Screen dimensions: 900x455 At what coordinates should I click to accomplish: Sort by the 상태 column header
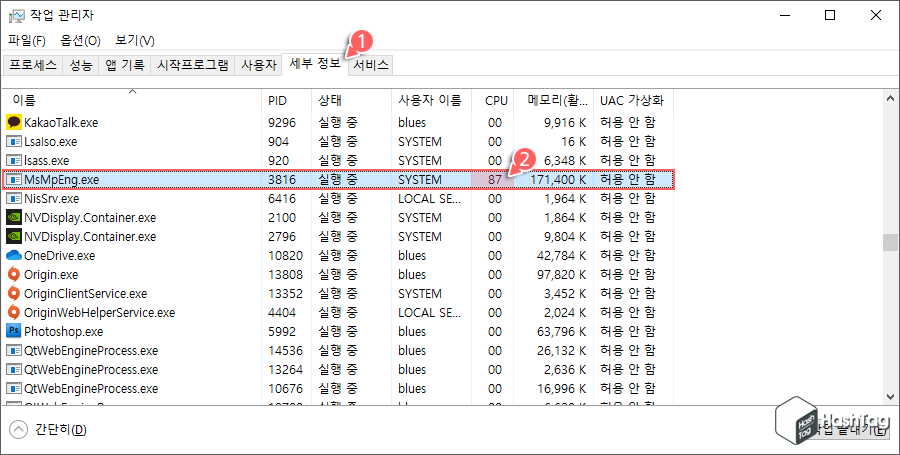pos(351,100)
